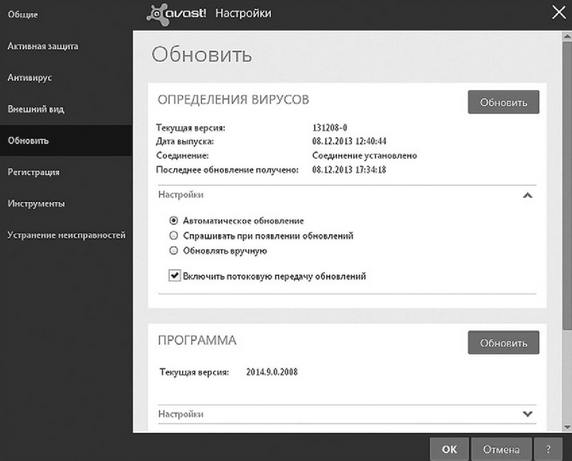
Task: Update the program with Обновить button
Action: coord(503,342)
